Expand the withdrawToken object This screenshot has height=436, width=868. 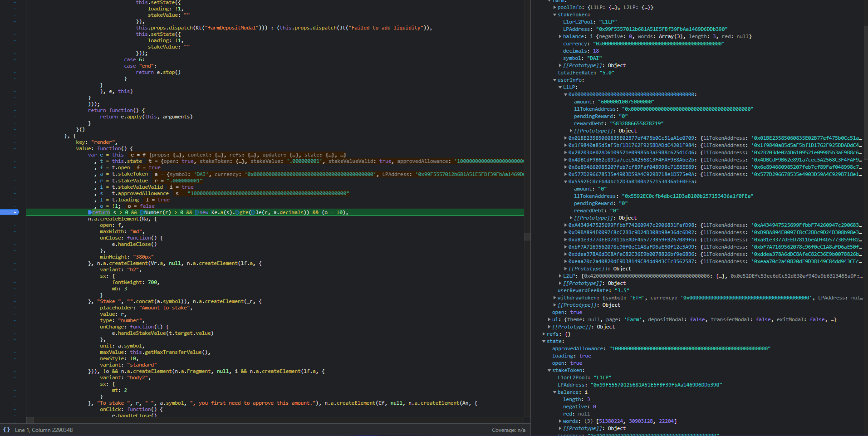tap(554, 298)
